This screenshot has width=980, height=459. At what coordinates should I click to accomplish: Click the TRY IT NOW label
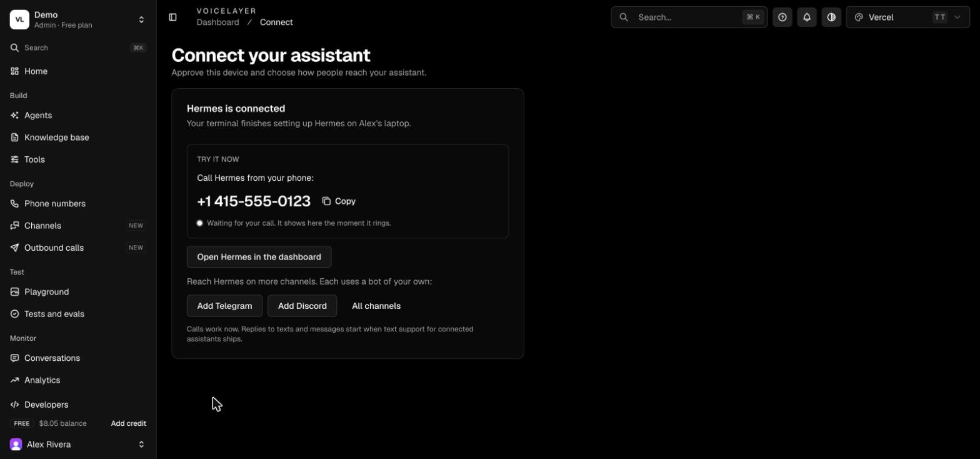click(218, 159)
